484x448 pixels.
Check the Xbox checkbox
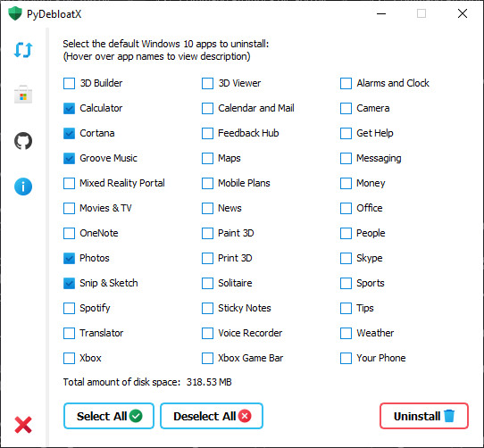click(69, 358)
